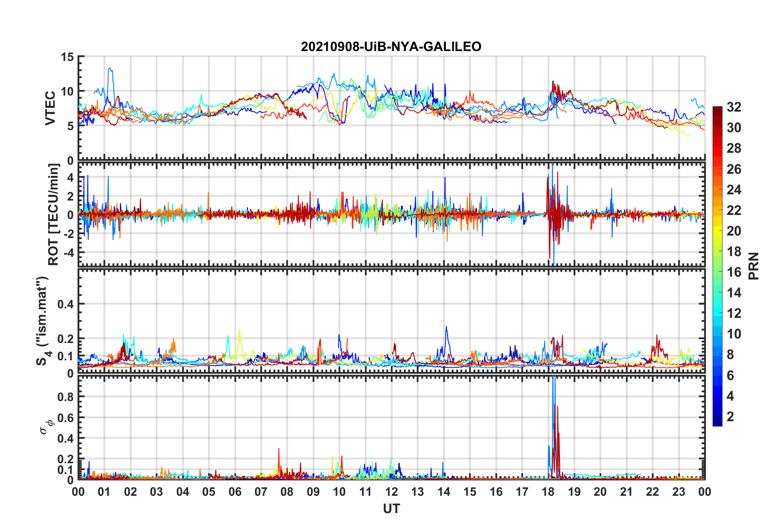
Task: Click x-axis tick label 23
Action: pos(679,492)
